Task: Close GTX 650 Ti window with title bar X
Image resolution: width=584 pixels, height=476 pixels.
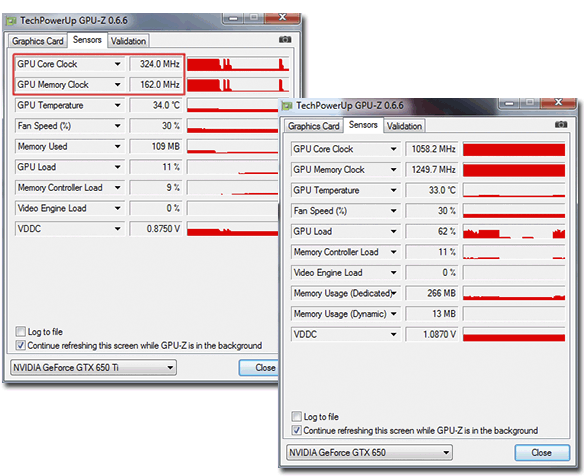Action: pos(282,18)
